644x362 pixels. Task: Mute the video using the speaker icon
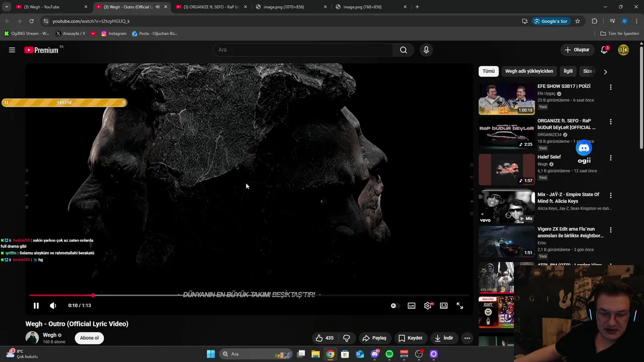tap(53, 306)
